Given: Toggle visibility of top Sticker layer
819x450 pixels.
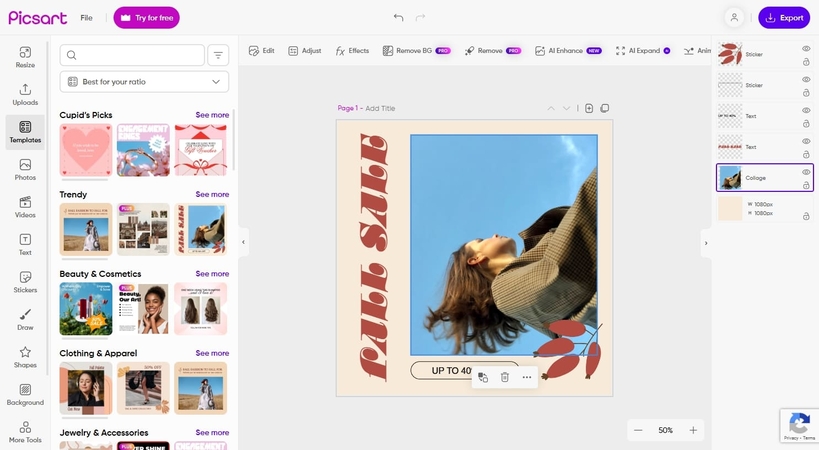Looking at the screenshot, I should 806,49.
